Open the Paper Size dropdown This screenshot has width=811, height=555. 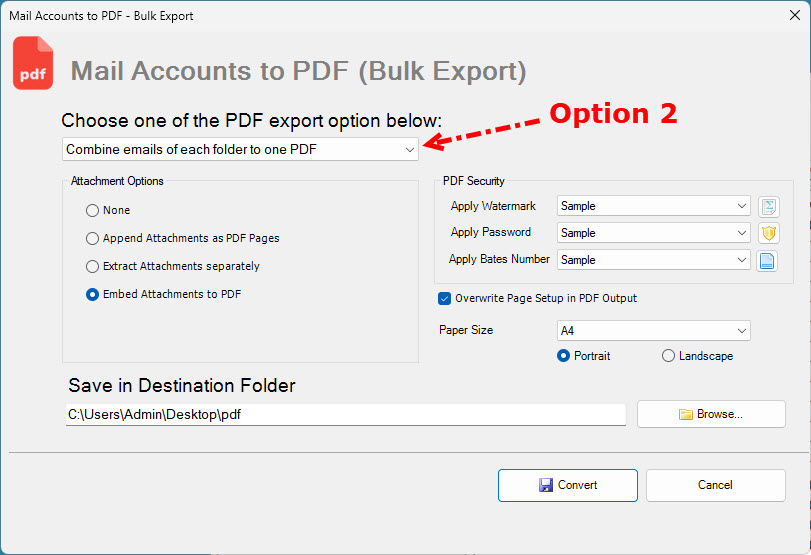[653, 331]
